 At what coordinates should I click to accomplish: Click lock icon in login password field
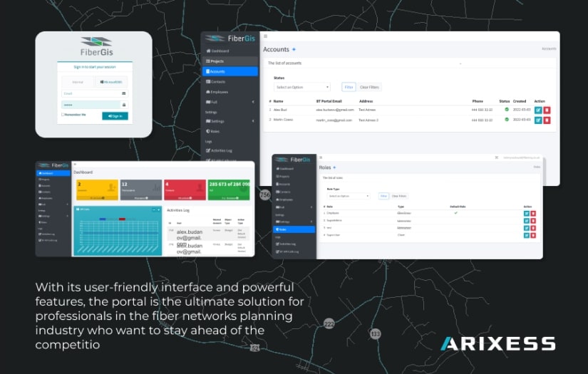(x=124, y=105)
